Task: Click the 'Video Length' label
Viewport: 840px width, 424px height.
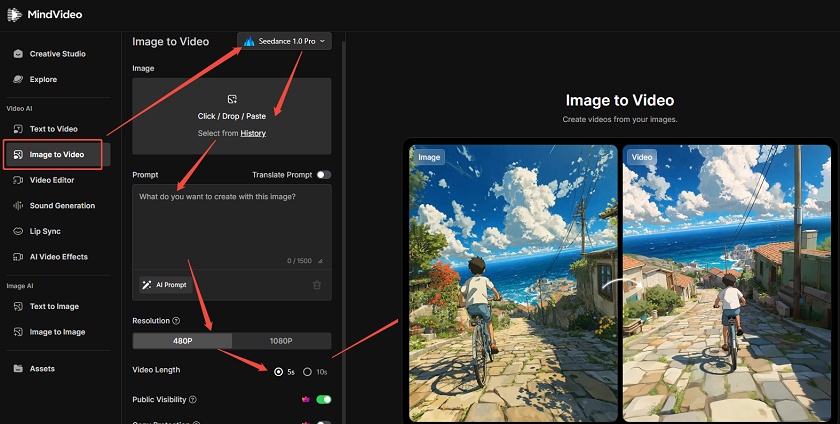Action: pos(156,370)
